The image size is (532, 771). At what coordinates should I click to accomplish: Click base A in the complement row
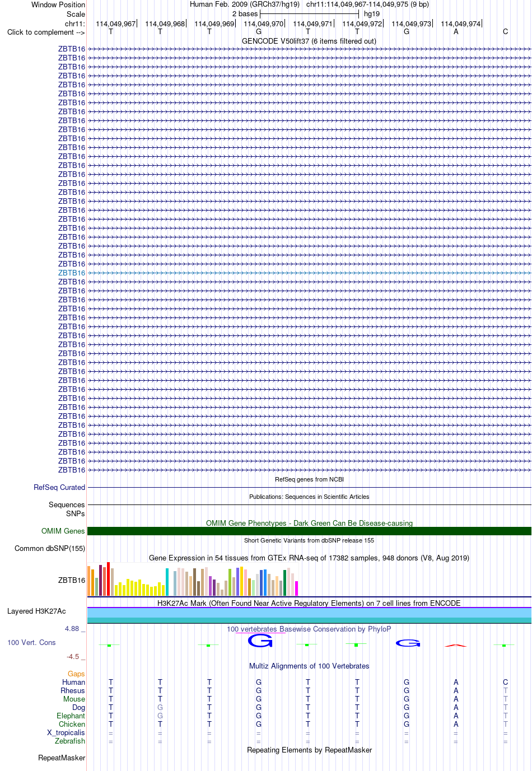456,32
